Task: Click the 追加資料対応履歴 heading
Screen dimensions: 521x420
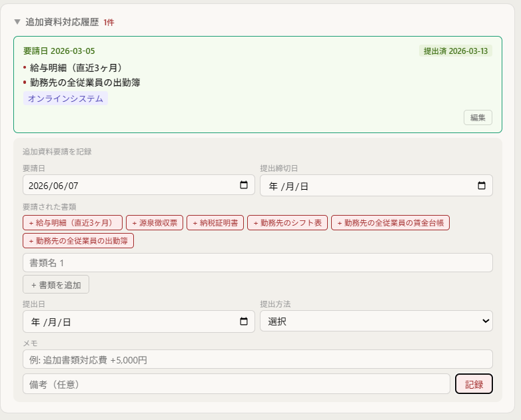Action: tap(62, 22)
